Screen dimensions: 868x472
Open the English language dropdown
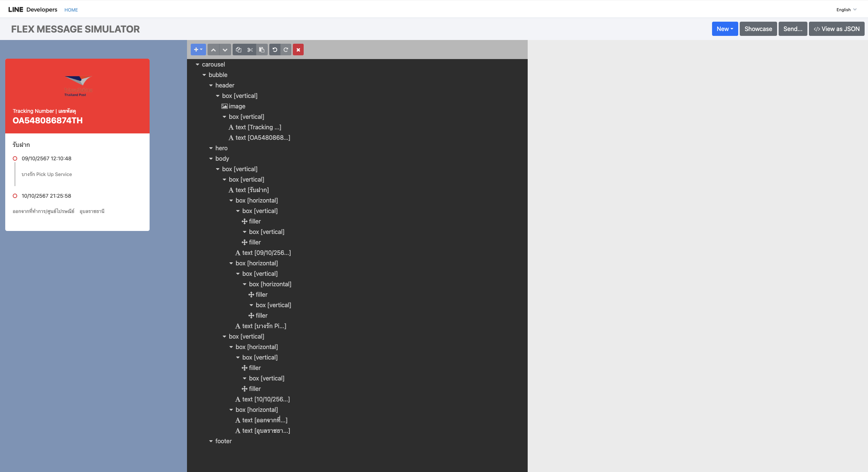(846, 10)
